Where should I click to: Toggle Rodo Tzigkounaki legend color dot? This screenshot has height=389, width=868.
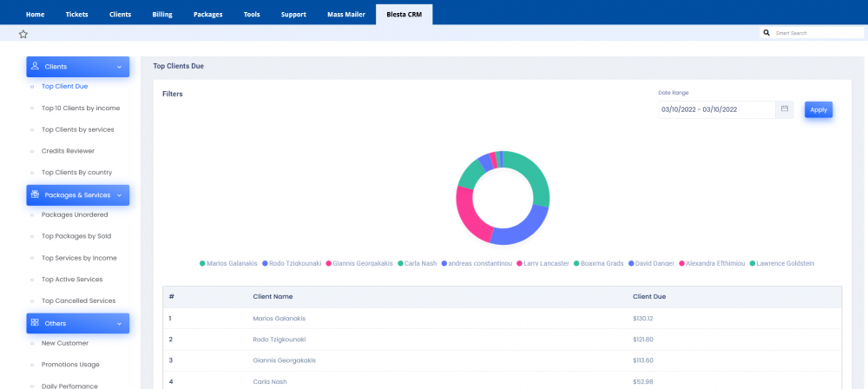click(265, 263)
